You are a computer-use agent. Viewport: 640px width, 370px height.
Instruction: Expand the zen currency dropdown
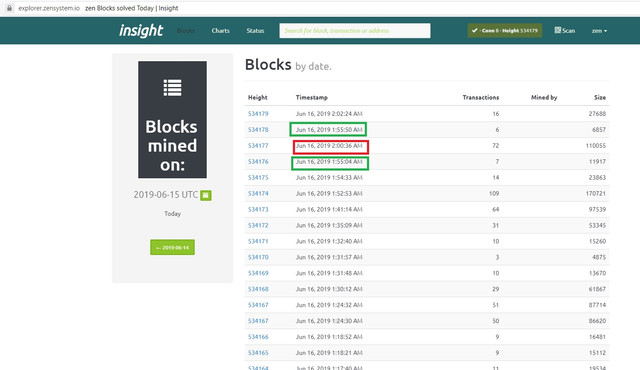click(599, 31)
